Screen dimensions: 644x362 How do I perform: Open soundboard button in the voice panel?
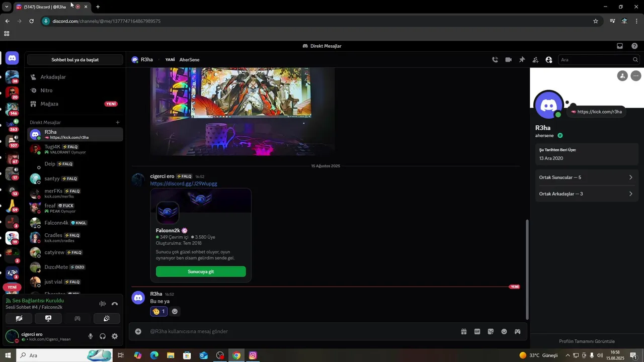click(x=107, y=318)
